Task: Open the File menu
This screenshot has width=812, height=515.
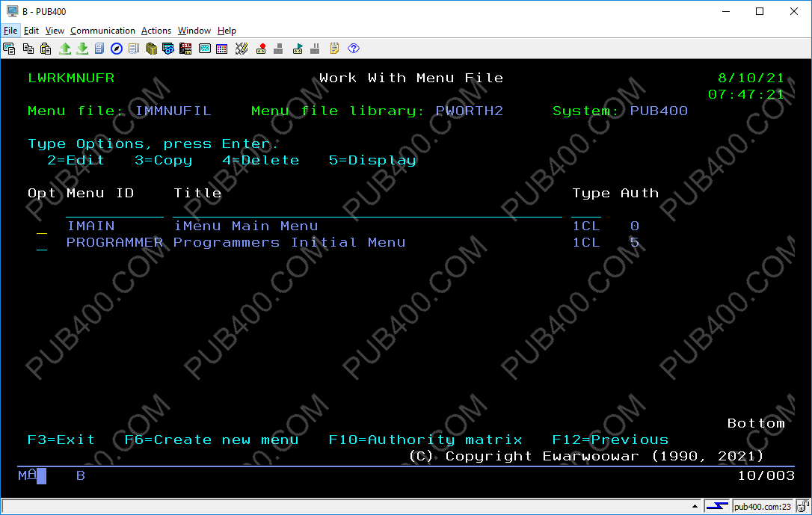Action: 10,31
